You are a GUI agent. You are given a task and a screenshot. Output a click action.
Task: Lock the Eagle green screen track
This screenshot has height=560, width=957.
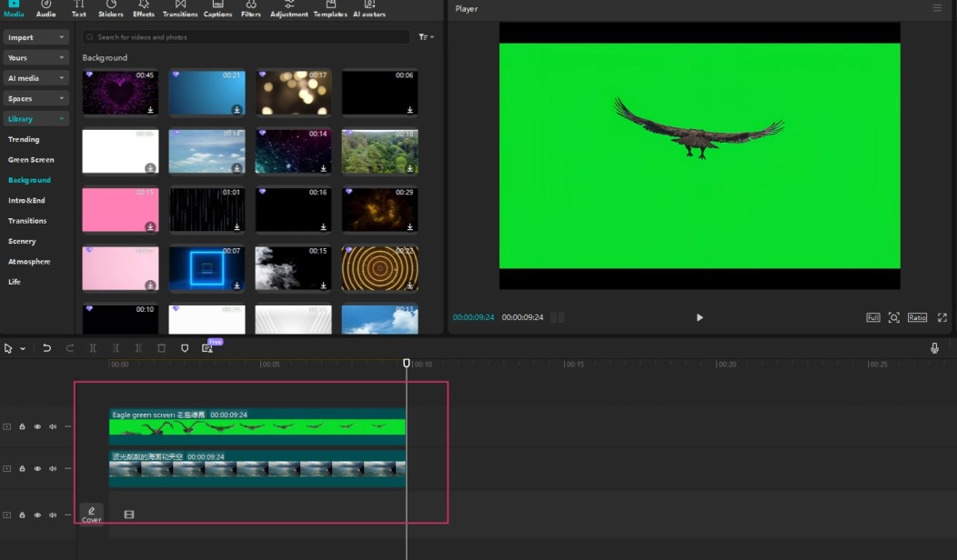(22, 426)
